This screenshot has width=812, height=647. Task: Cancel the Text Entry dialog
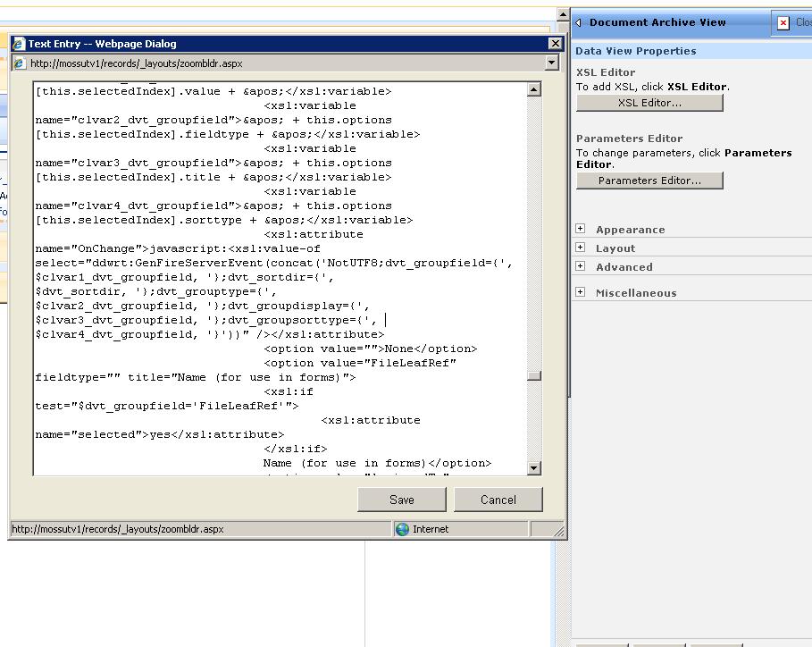pos(498,500)
